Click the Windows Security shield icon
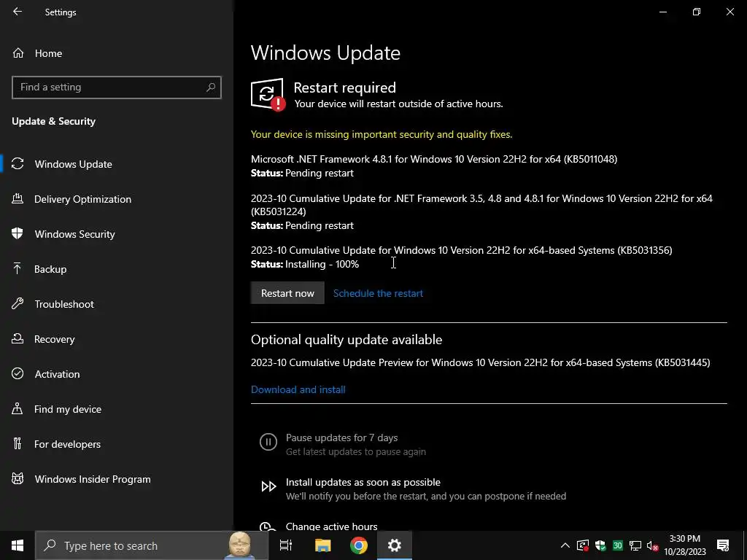747x560 pixels. [18, 233]
